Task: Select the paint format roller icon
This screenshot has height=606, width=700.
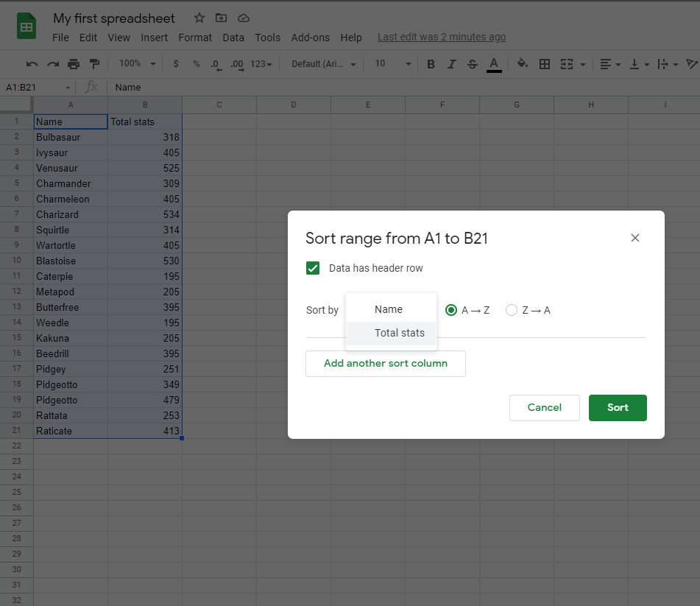Action: [94, 64]
